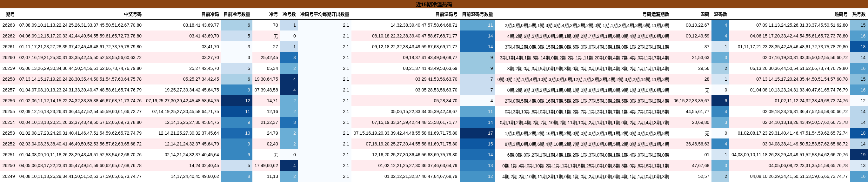Screen dimensions: 868x182
Task: Select period number 26251
Action: click(x=9, y=154)
